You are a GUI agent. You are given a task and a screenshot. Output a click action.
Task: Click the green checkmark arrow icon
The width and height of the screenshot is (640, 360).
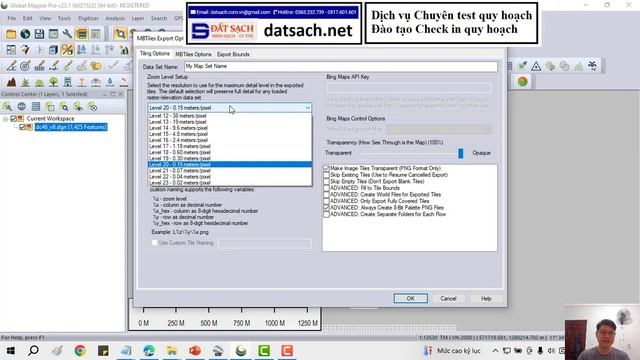click(522, 66)
